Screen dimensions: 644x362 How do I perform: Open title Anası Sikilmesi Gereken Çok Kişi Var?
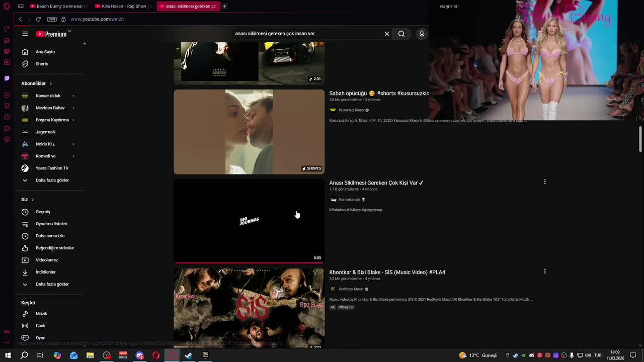tap(376, 183)
